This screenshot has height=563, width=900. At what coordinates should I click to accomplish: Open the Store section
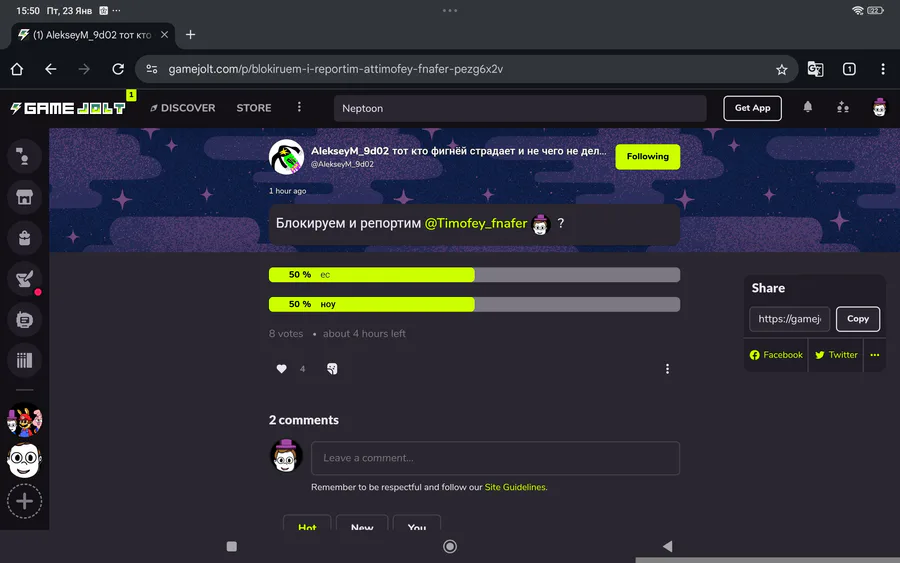point(254,108)
